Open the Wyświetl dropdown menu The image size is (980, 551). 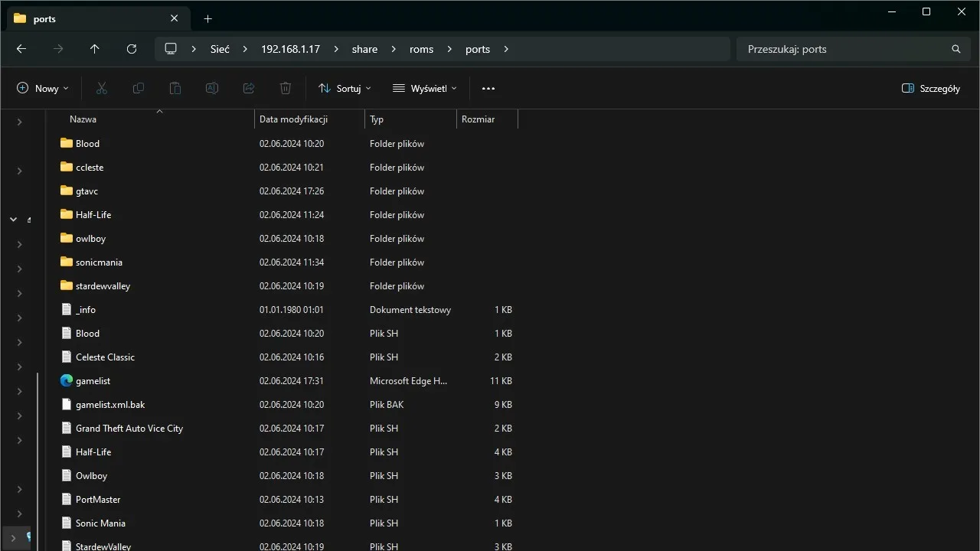tap(425, 89)
